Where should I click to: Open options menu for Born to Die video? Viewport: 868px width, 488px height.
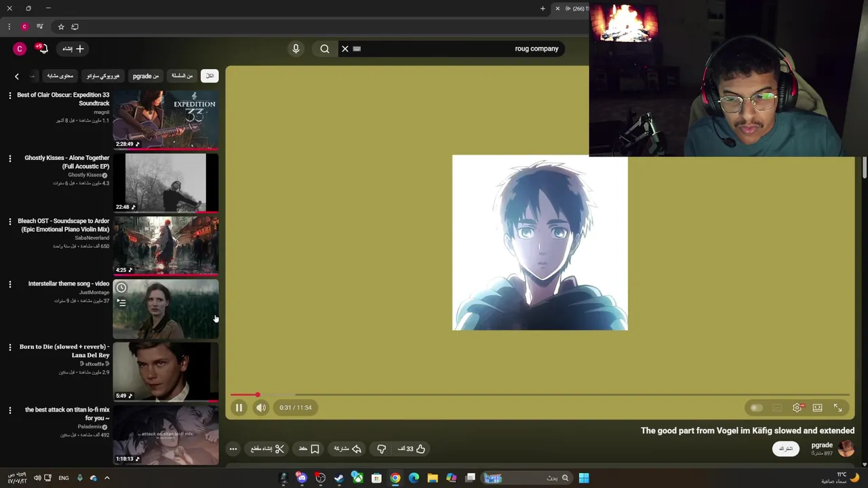pos(9,348)
